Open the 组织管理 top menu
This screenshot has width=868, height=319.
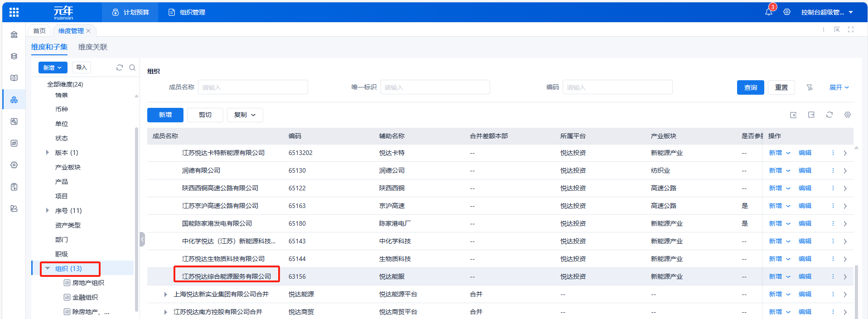coord(187,12)
